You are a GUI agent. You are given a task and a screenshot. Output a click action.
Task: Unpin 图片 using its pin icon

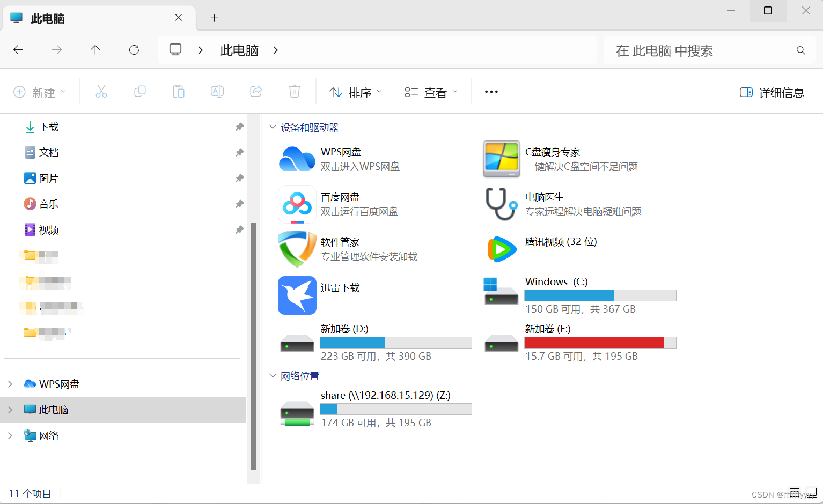(239, 179)
